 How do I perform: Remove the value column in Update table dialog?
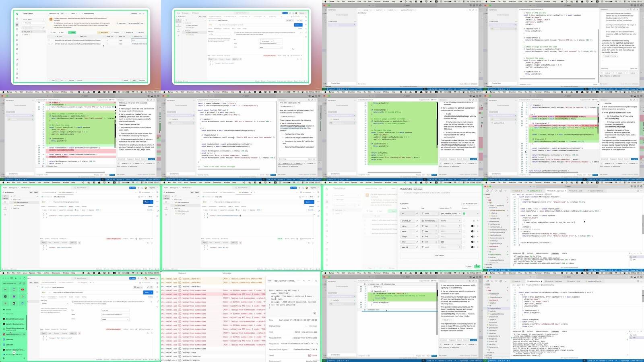pyautogui.click(x=478, y=231)
